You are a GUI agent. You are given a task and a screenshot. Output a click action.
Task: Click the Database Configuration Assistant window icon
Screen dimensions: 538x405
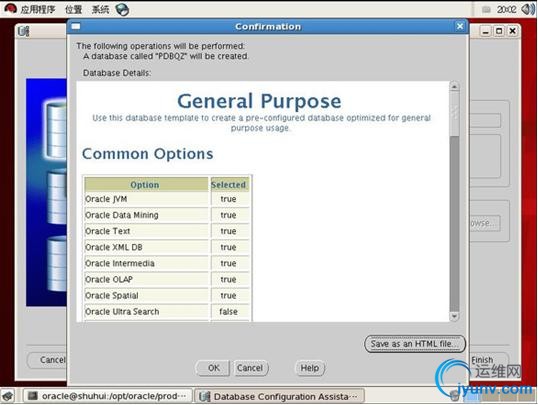(x=24, y=32)
